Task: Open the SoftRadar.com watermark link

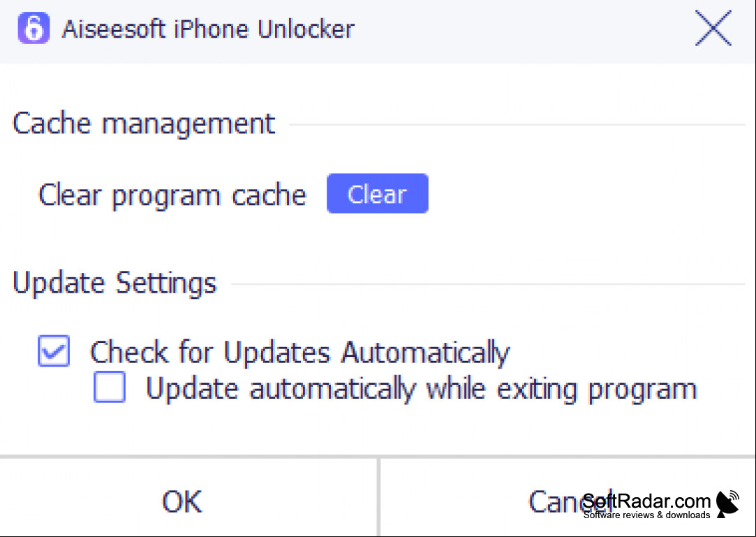Action: point(646,502)
